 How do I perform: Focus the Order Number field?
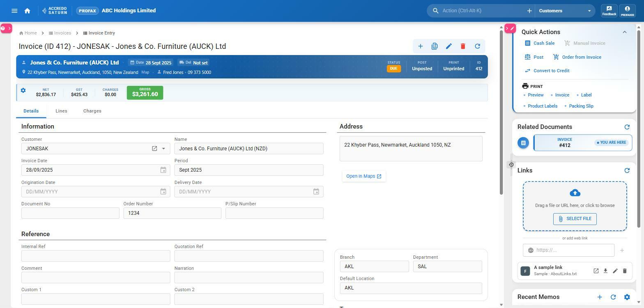[x=172, y=213]
